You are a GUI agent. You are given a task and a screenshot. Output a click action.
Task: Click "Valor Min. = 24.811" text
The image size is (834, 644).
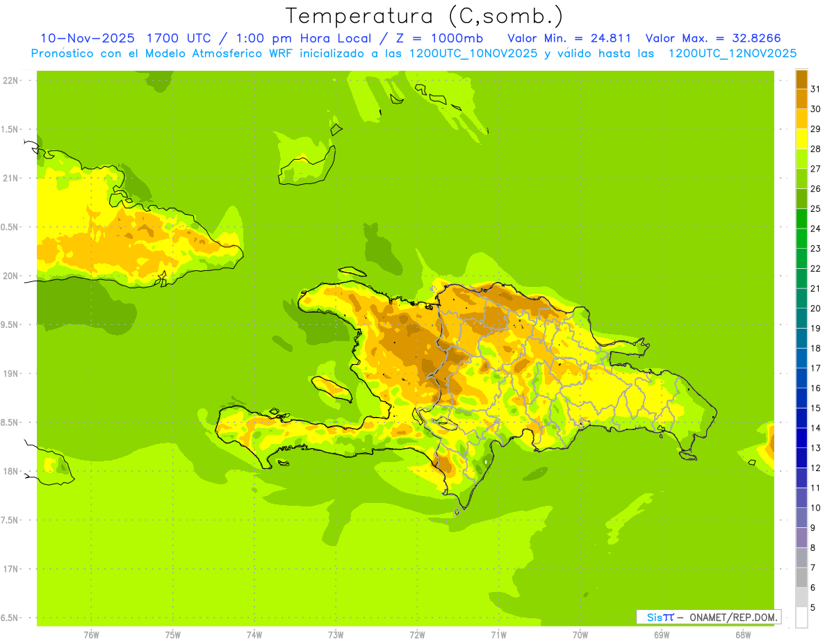coord(569,38)
